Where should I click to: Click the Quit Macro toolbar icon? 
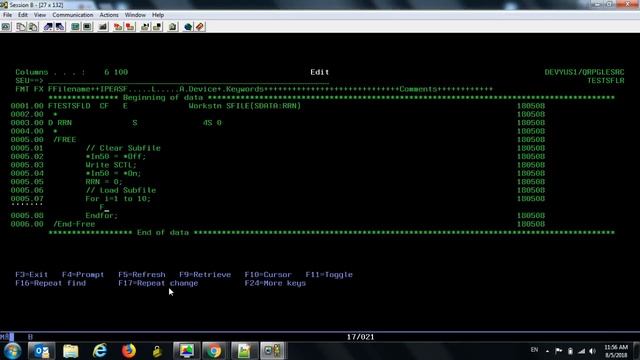point(157,27)
